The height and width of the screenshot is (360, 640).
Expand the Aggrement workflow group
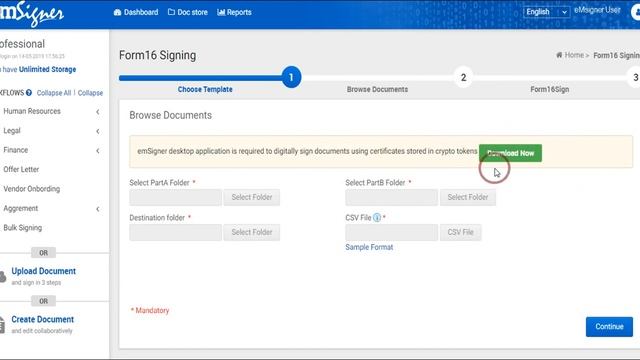coord(51,209)
